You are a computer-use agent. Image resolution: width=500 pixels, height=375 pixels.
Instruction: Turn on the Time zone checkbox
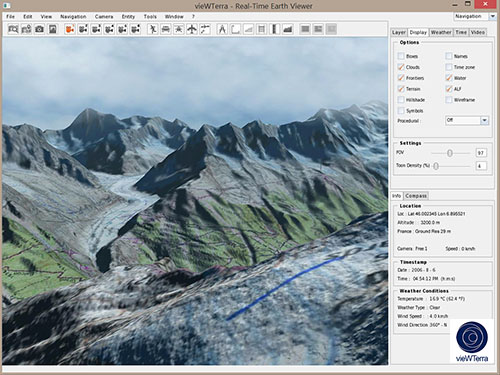pyautogui.click(x=449, y=67)
